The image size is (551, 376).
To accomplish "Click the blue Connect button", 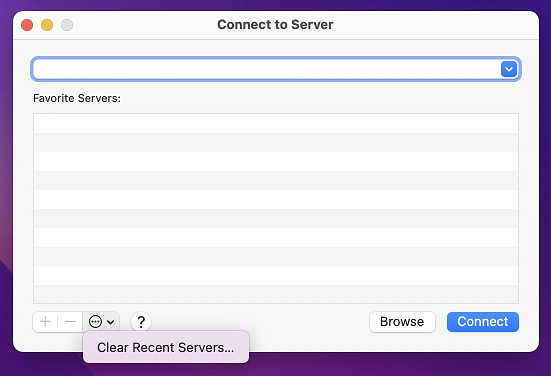I will (x=483, y=322).
